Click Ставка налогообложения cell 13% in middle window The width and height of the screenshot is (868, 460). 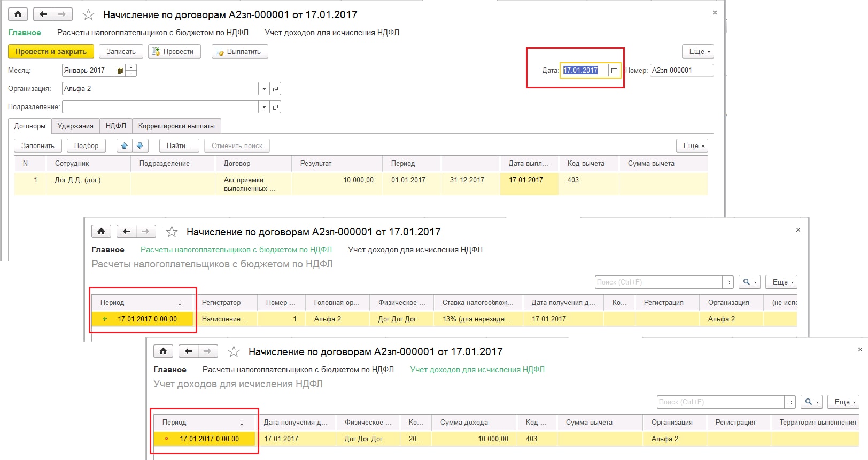coord(478,319)
